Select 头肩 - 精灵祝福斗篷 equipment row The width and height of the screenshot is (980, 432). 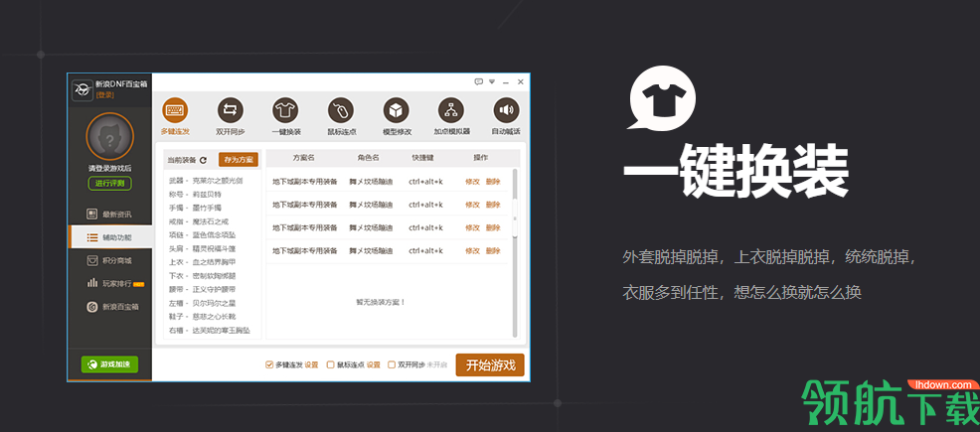click(x=203, y=248)
